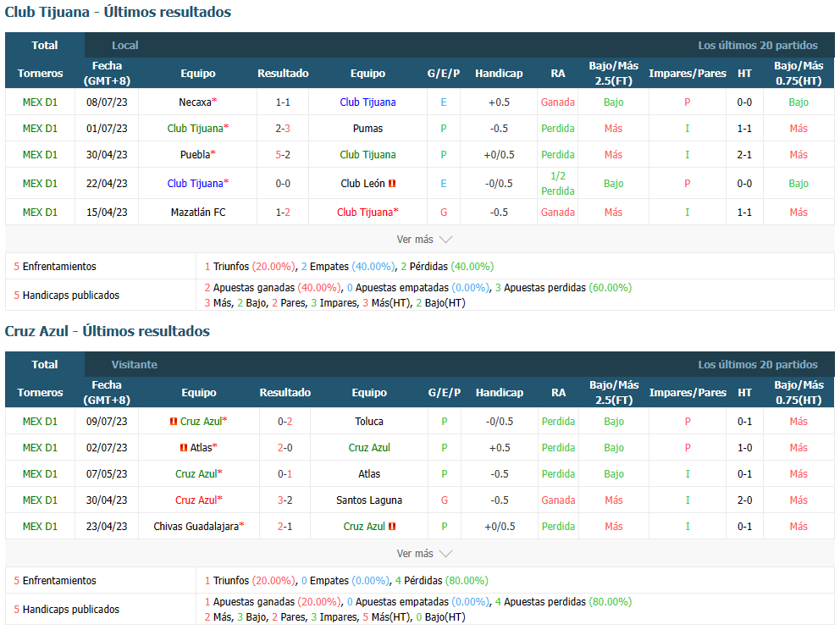
Task: Click red card icon before Cruz Azul vs Toluca
Action: pyautogui.click(x=173, y=422)
